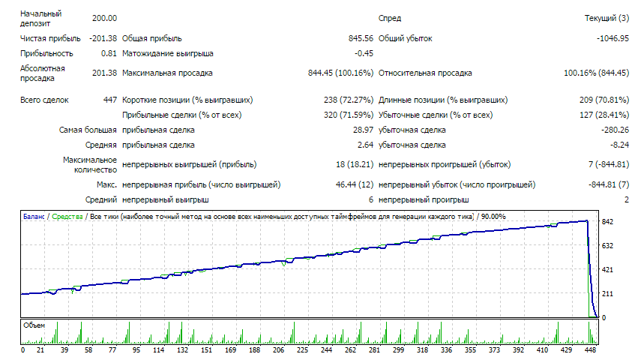Screen dimensions: 644x357
Task: Click the Относительная просадка label
Action: click(x=424, y=73)
